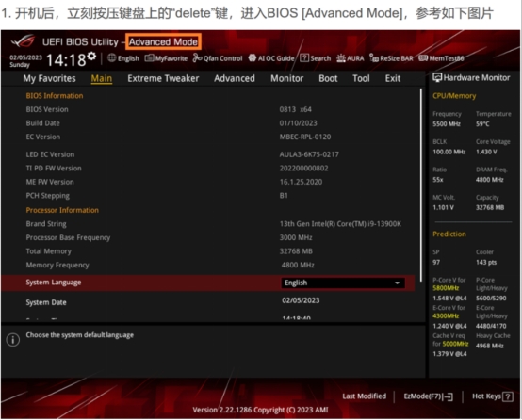Go to the Boot tab
The height and width of the screenshot is (420, 522).
(x=328, y=78)
